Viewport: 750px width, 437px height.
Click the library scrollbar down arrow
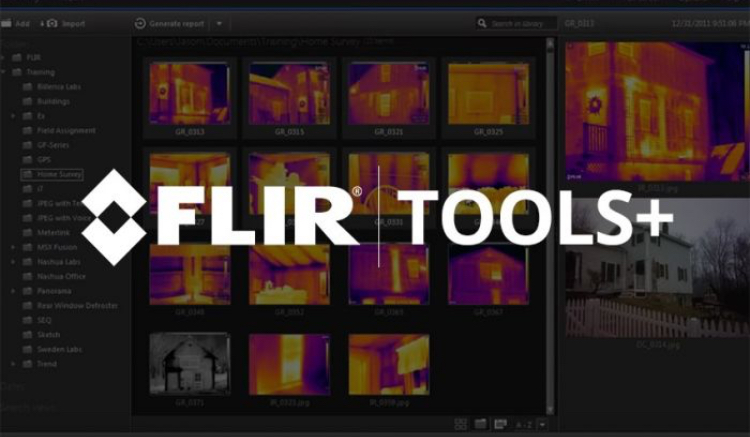[550, 410]
